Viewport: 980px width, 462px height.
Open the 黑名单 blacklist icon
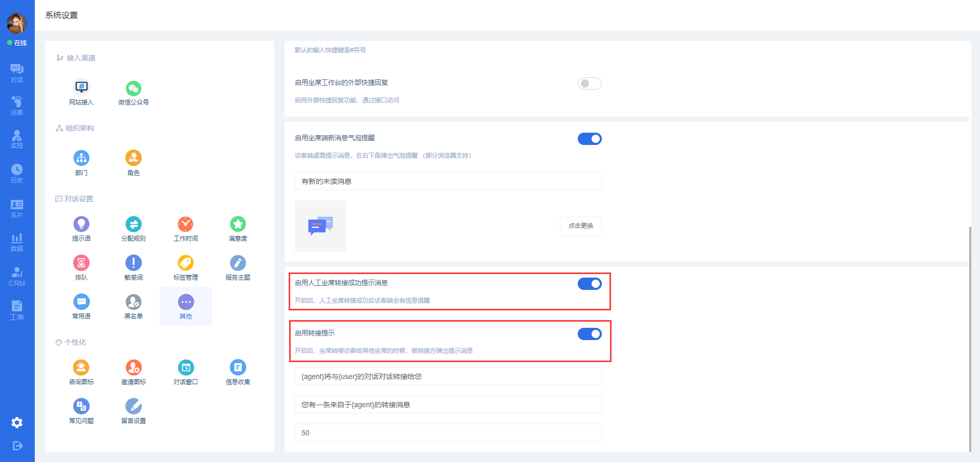pos(134,302)
